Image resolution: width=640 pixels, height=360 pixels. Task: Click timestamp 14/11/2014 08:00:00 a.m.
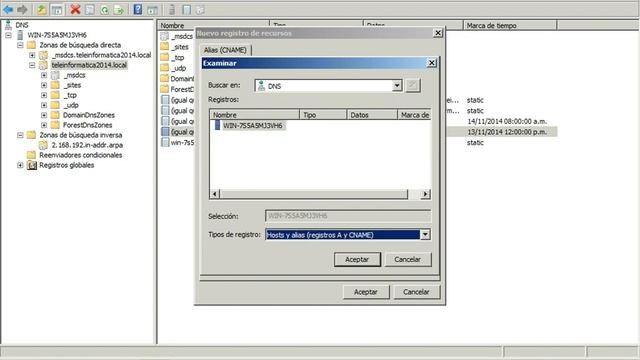[507, 121]
